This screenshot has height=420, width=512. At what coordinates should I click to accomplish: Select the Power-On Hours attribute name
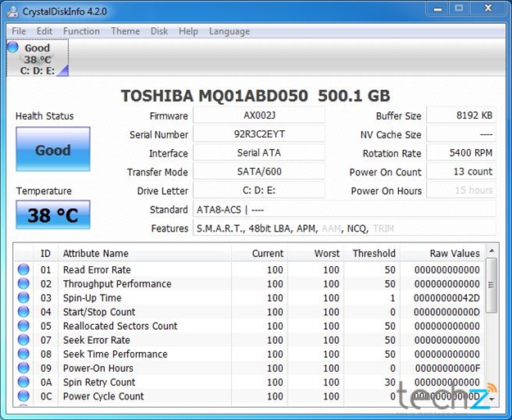coord(98,368)
